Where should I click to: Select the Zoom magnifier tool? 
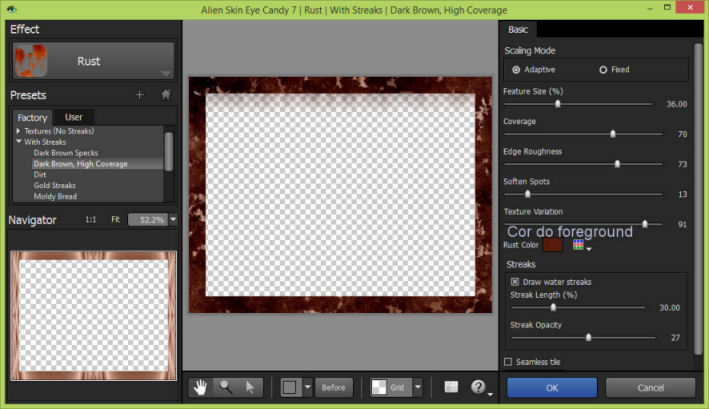227,387
